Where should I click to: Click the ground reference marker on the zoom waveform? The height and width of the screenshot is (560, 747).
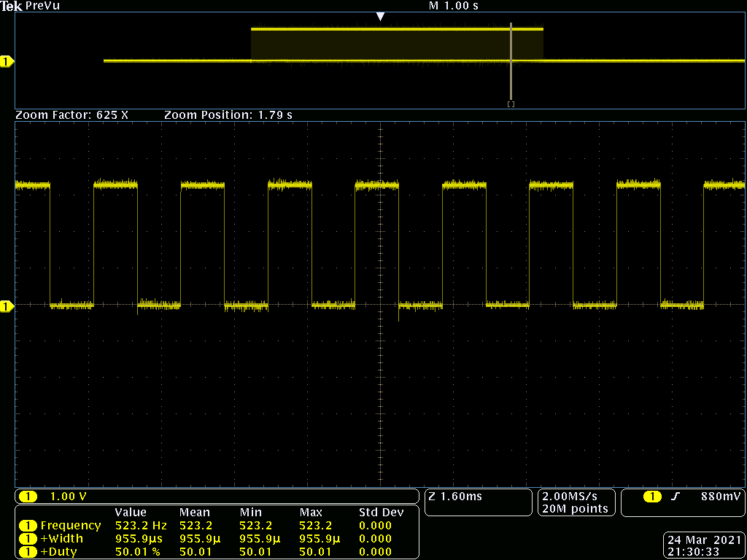(x=7, y=307)
